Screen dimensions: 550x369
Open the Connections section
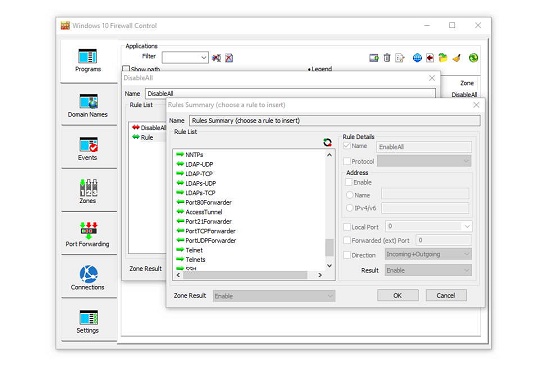(x=88, y=278)
